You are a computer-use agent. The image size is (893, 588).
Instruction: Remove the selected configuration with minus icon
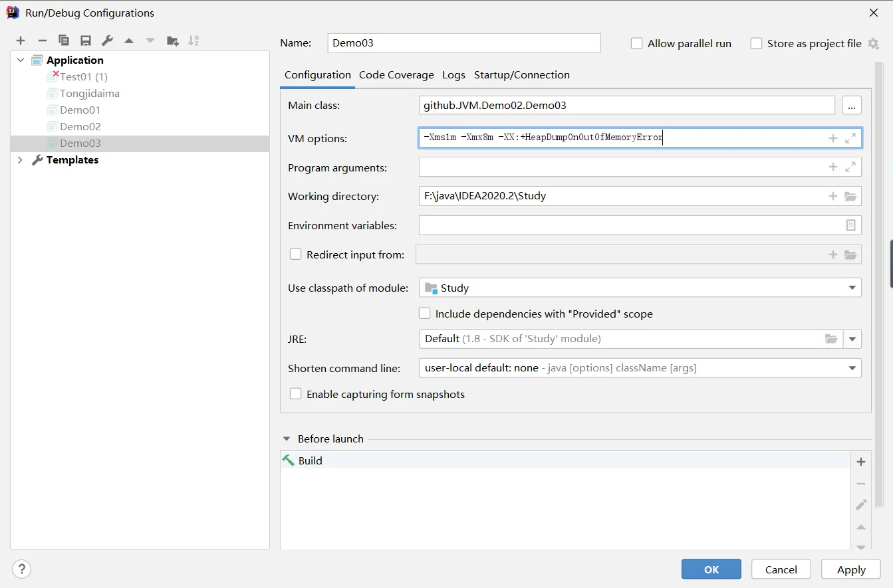[42, 41]
